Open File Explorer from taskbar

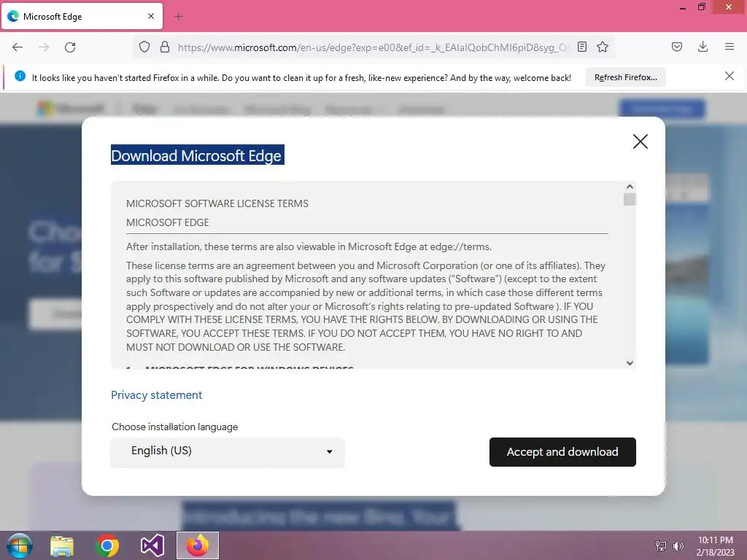point(62,545)
